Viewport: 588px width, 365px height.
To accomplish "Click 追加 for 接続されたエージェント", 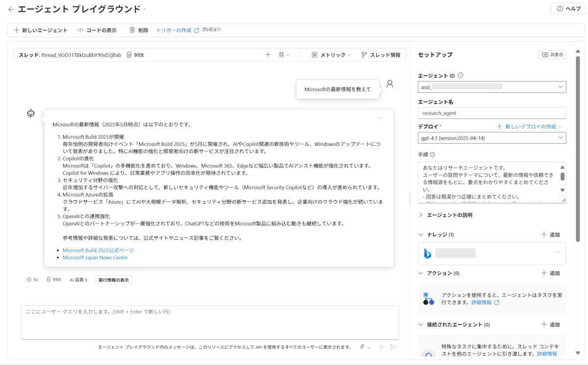I will 550,325.
